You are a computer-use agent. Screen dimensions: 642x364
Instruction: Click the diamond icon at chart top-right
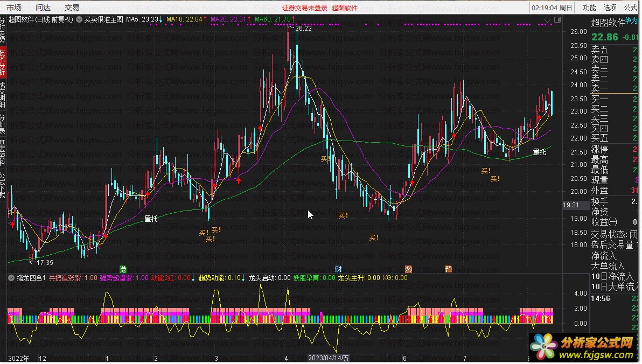(547, 19)
